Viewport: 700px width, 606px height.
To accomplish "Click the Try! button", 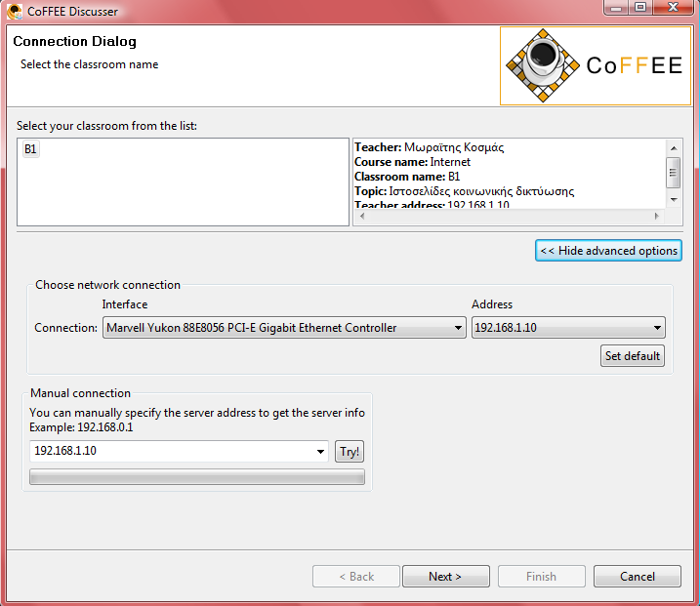I will (x=350, y=452).
